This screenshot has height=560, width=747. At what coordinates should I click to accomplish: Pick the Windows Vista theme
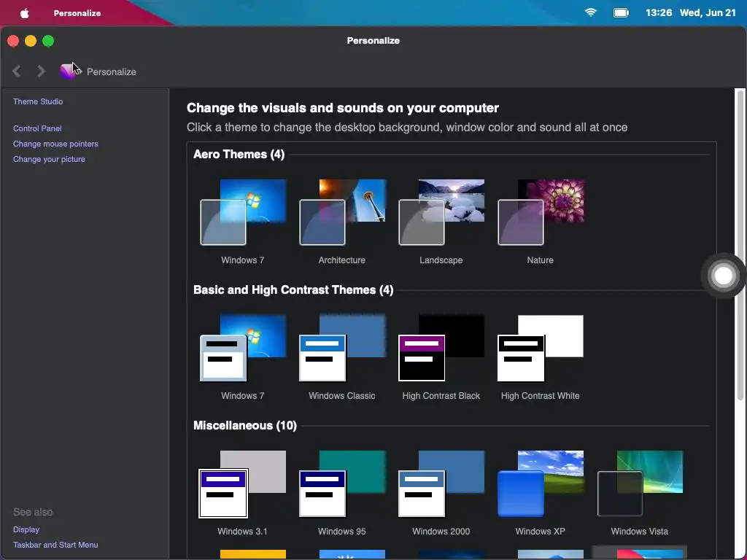point(639,494)
